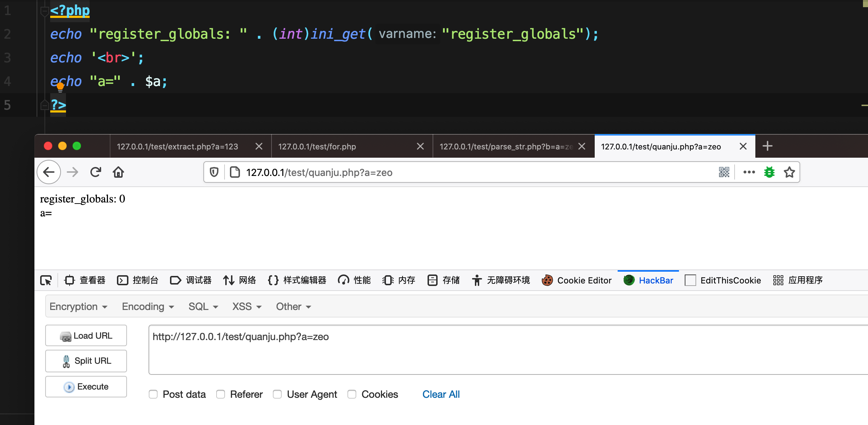The height and width of the screenshot is (425, 868).
Task: Click the lightbulb hint in code editor
Action: [60, 87]
